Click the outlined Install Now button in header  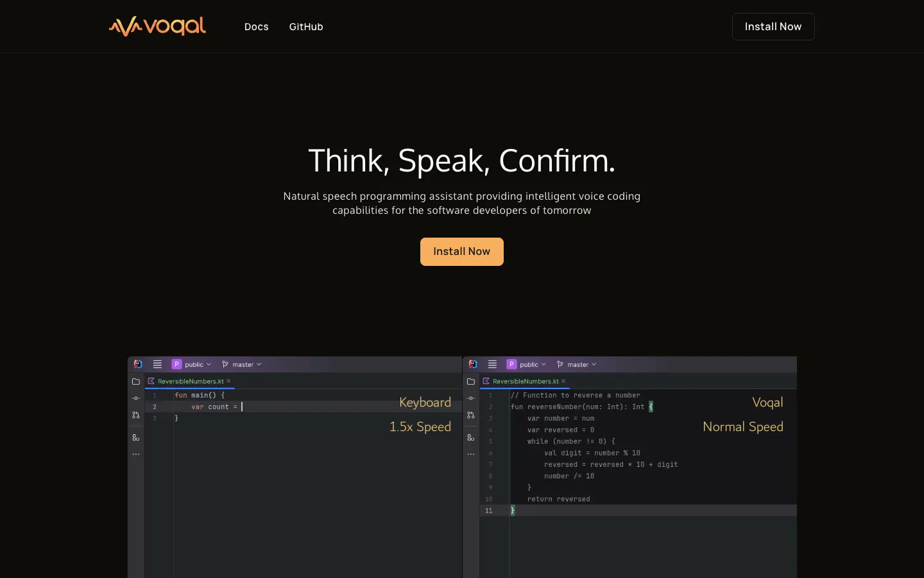tap(773, 26)
